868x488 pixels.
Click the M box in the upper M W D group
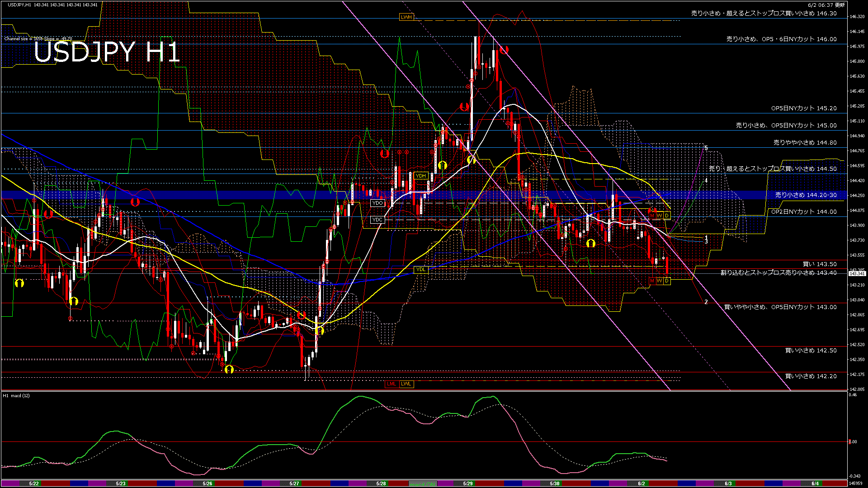click(652, 216)
